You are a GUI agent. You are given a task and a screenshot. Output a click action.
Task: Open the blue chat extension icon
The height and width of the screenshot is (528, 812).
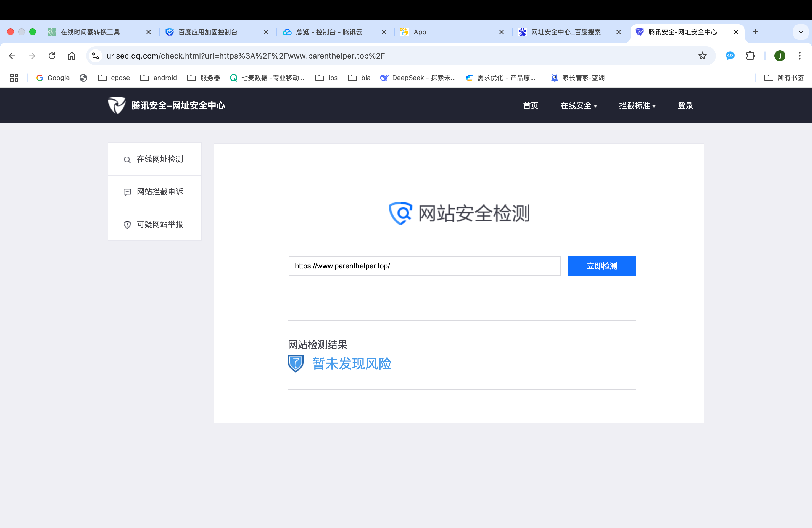(x=730, y=56)
